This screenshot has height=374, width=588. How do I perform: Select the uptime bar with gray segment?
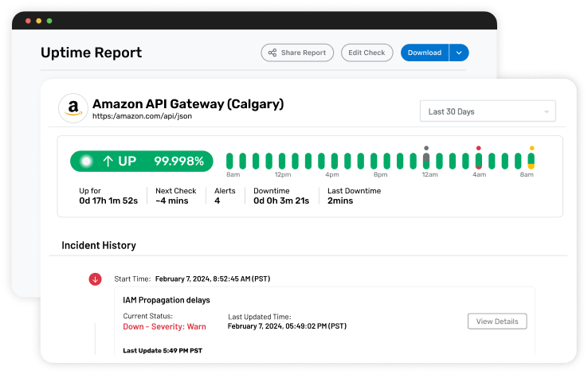(426, 161)
